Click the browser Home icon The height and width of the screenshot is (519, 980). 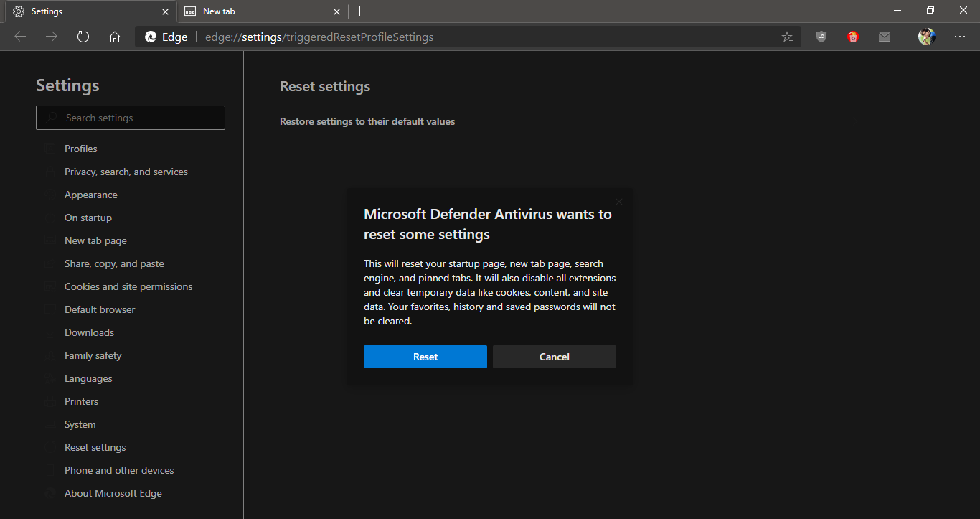click(x=115, y=37)
